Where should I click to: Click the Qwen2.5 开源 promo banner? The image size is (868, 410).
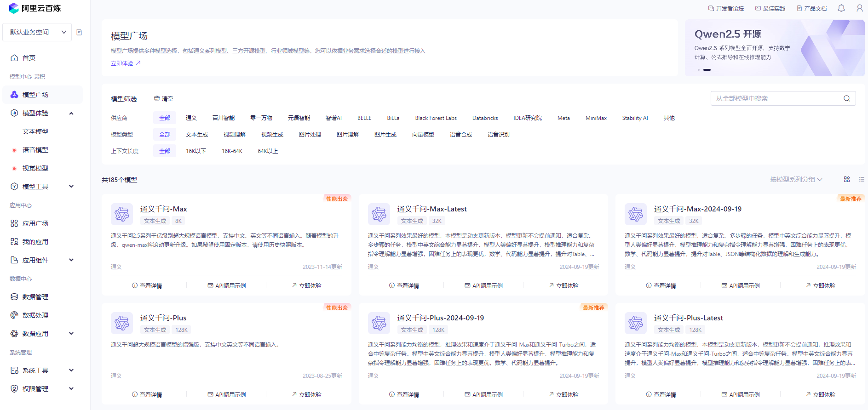point(775,48)
